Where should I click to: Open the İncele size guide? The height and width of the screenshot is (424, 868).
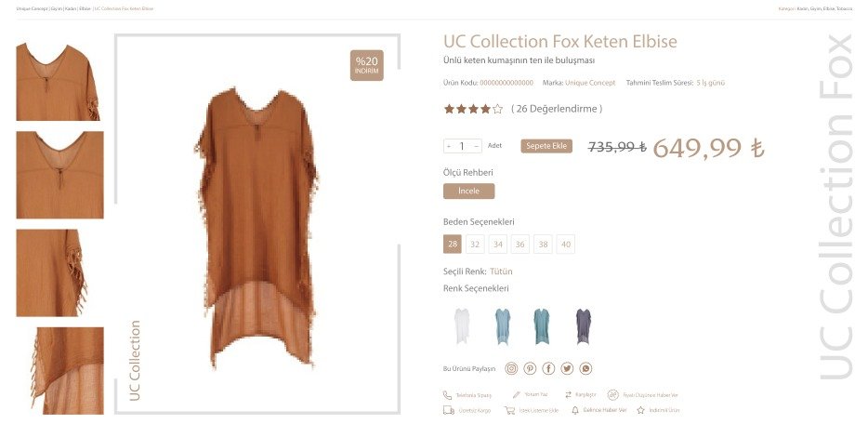pos(469,191)
